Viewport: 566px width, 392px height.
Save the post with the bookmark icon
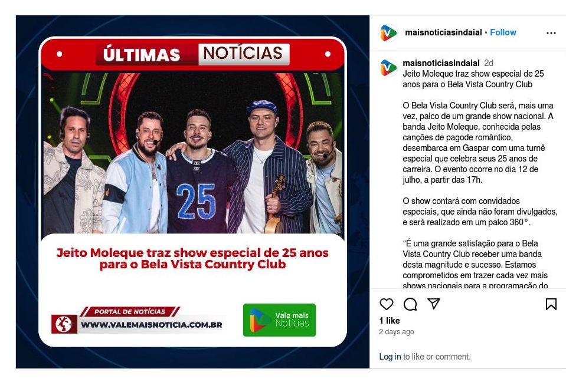[x=551, y=304]
